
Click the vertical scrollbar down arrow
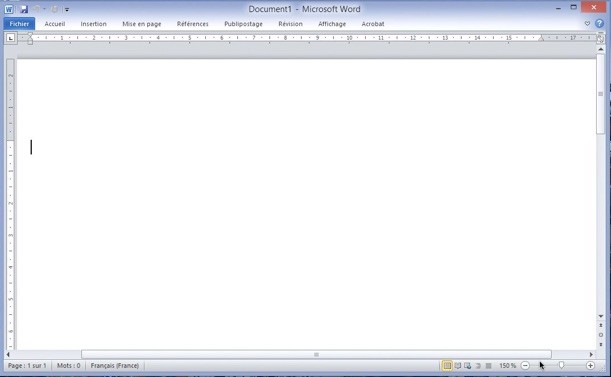pyautogui.click(x=600, y=316)
